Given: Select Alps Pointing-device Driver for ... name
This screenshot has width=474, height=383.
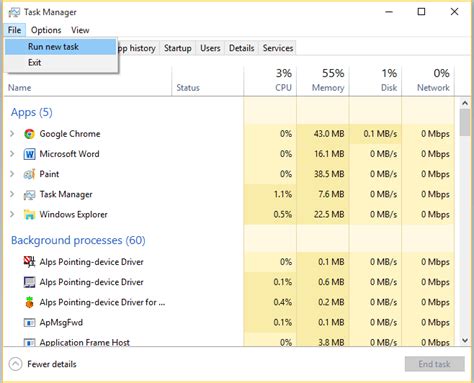Looking at the screenshot, I should 102,302.
